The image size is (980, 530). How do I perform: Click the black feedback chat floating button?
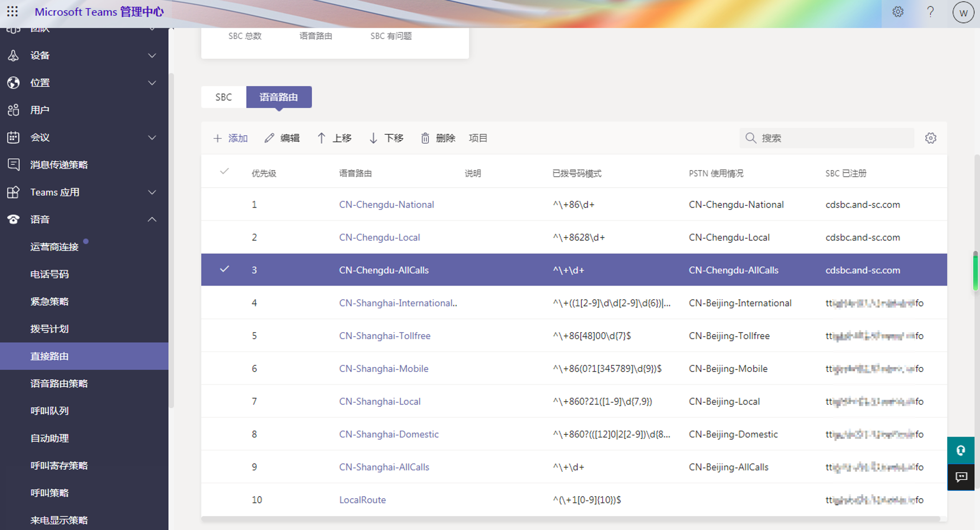tap(961, 477)
